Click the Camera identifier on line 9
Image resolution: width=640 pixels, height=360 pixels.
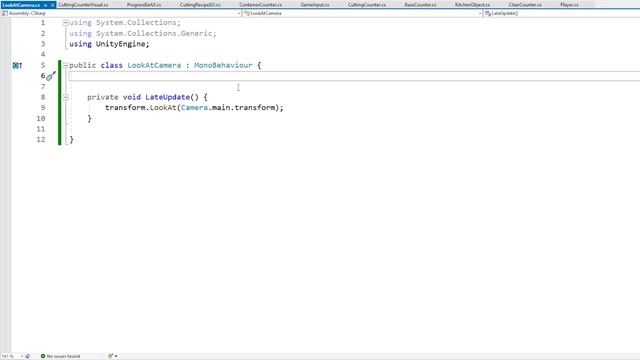[x=194, y=108]
